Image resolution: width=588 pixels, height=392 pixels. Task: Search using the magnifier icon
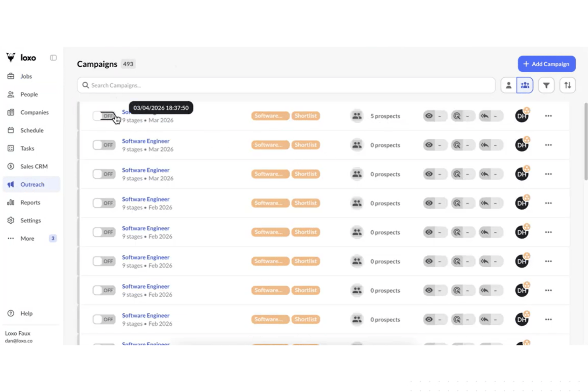pyautogui.click(x=85, y=85)
